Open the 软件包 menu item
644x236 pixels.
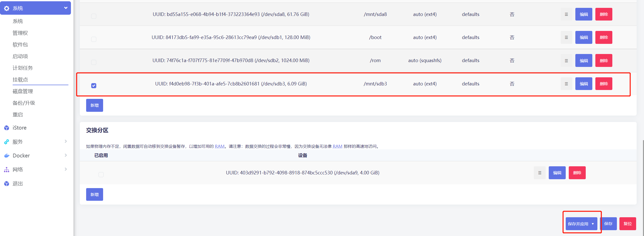[20, 45]
